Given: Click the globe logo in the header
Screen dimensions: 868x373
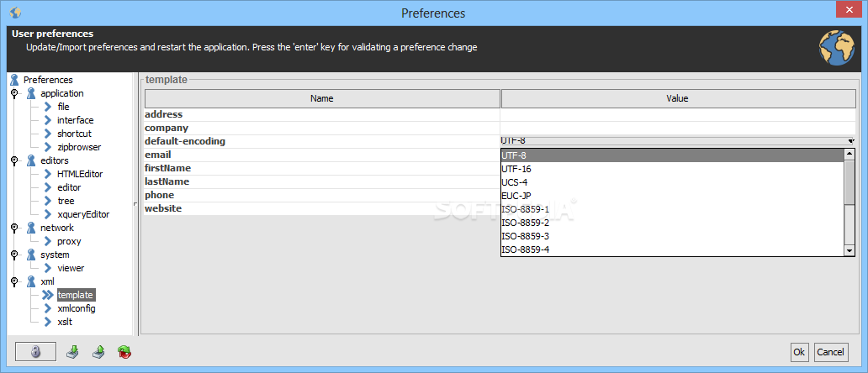Looking at the screenshot, I should pos(836,48).
